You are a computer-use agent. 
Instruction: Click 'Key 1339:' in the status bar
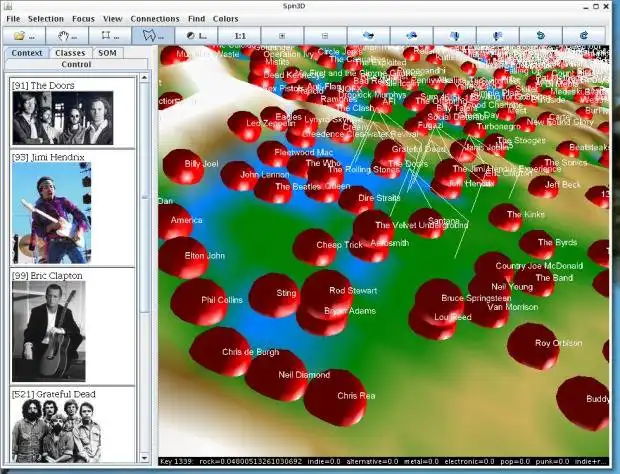[x=178, y=461]
